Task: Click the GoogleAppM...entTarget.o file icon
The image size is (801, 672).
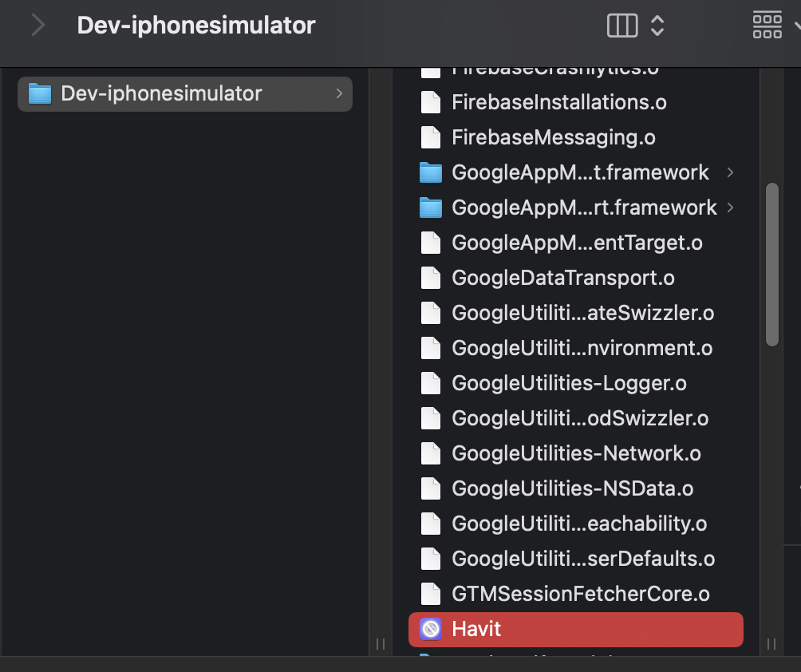Action: pyautogui.click(x=431, y=243)
